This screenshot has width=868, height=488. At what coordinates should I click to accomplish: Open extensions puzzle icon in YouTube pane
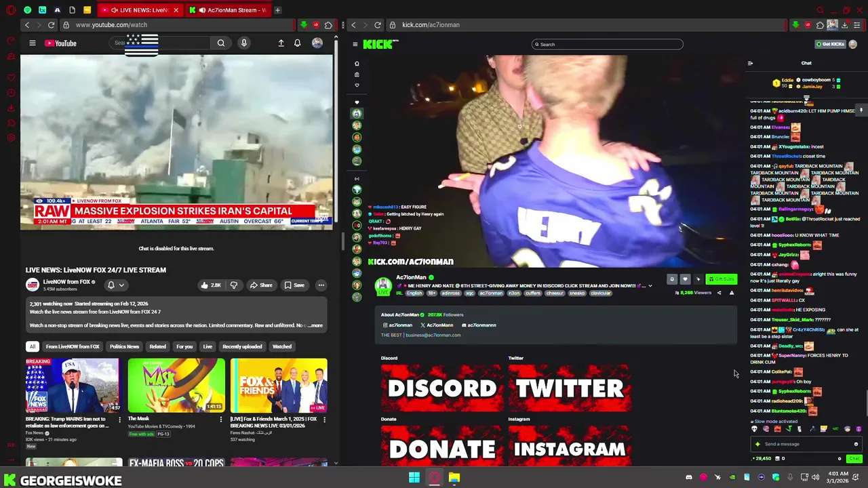(x=328, y=25)
